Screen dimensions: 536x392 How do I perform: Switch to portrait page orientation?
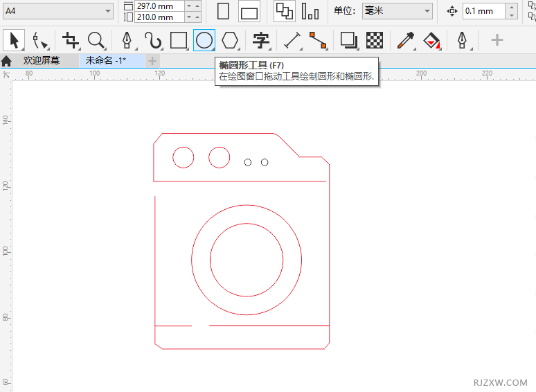click(223, 11)
